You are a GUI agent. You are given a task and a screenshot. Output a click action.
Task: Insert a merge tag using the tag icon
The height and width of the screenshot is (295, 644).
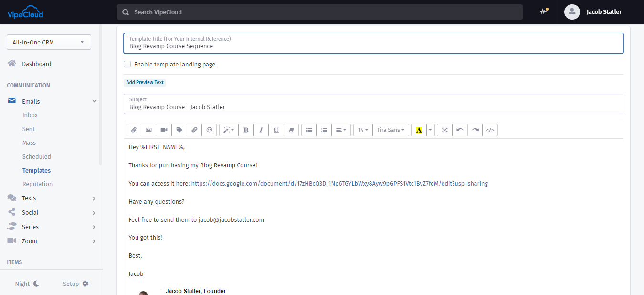(x=179, y=130)
